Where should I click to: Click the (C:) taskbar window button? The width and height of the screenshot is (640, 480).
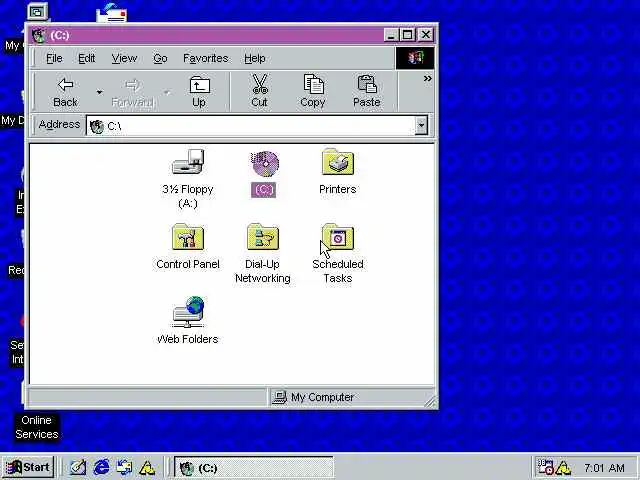point(254,468)
